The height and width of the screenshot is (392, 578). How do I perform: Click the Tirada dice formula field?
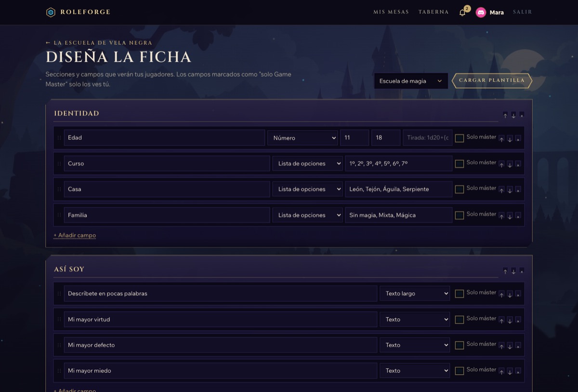click(x=428, y=138)
